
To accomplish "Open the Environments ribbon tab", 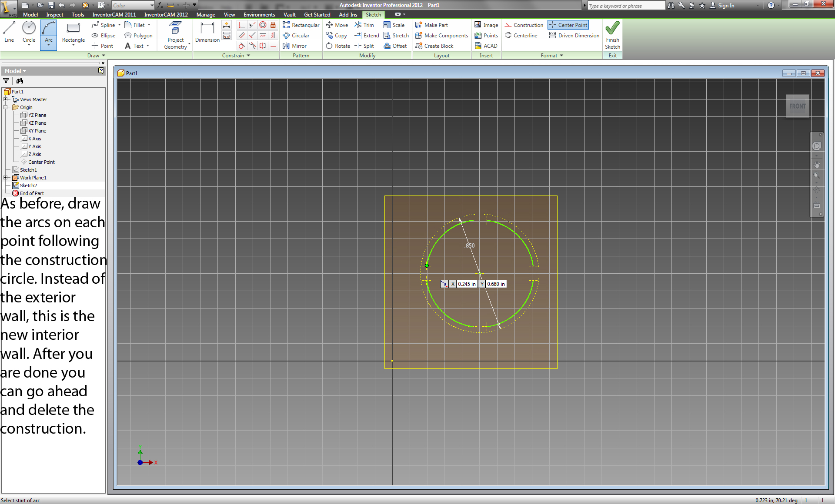I will [259, 15].
